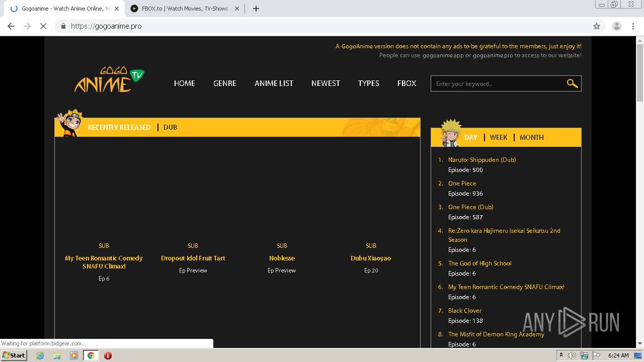Open NEWEST menu item
644x362 pixels.
point(326,83)
